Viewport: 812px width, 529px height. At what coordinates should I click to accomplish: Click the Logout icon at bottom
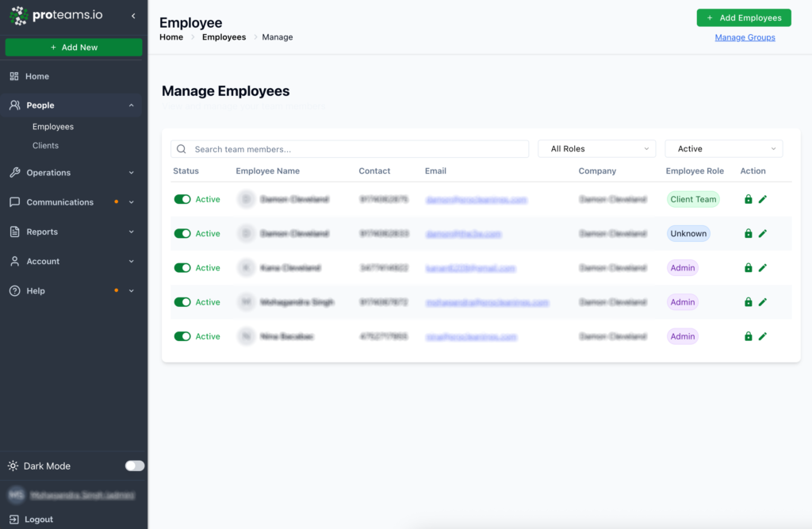13,519
